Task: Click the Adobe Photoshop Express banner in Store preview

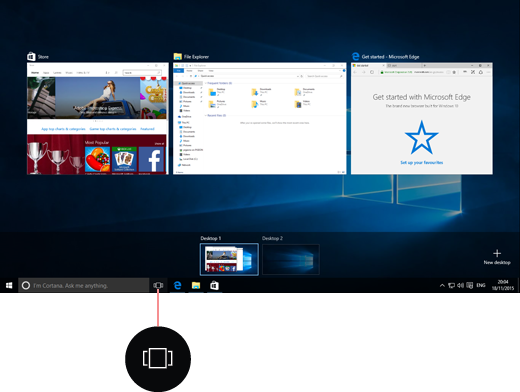Action: (x=98, y=98)
